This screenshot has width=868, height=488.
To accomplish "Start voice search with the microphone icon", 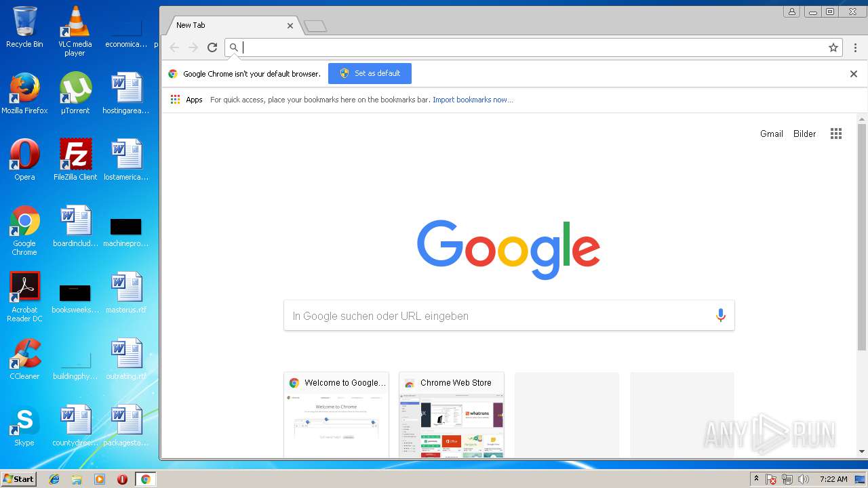I will coord(720,315).
